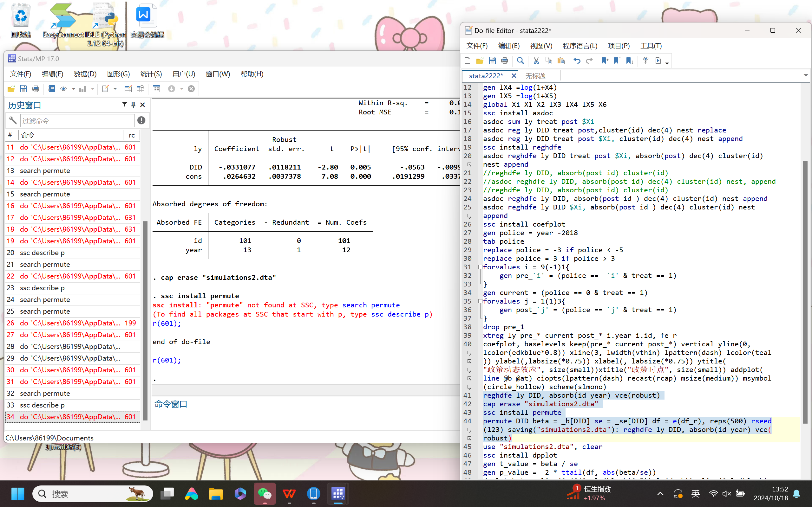This screenshot has height=507, width=812.
Task: Click the 'search permute' link in results
Action: pyautogui.click(x=371, y=305)
